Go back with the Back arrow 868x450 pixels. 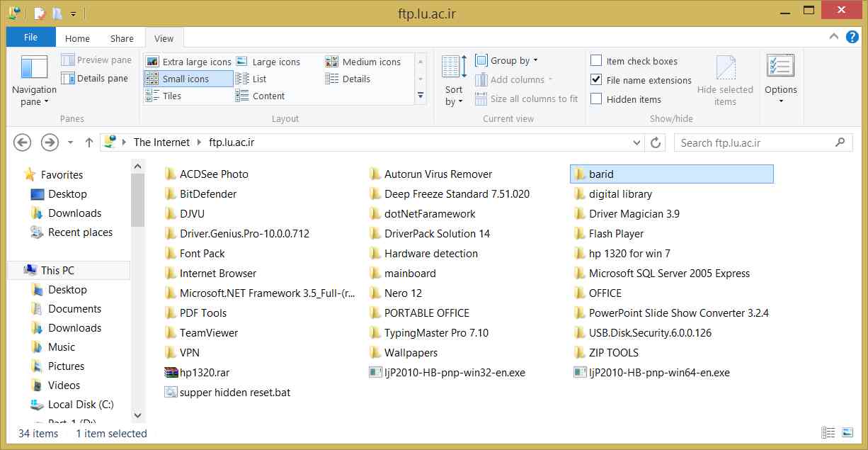click(23, 142)
